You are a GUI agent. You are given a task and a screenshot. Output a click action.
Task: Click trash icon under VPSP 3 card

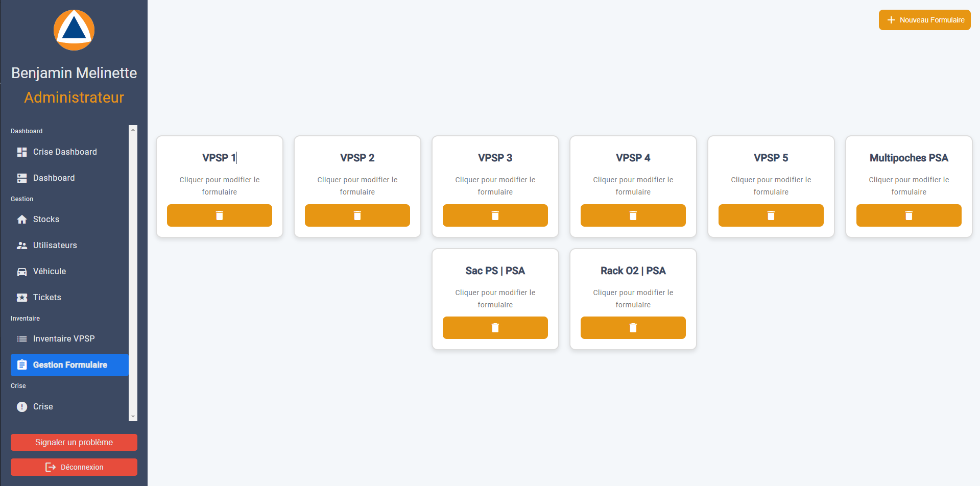pos(495,215)
